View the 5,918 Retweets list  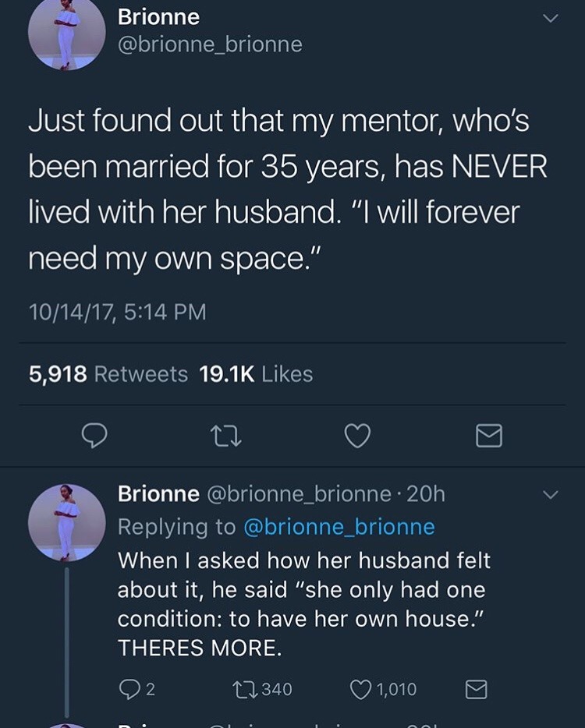[x=108, y=374]
